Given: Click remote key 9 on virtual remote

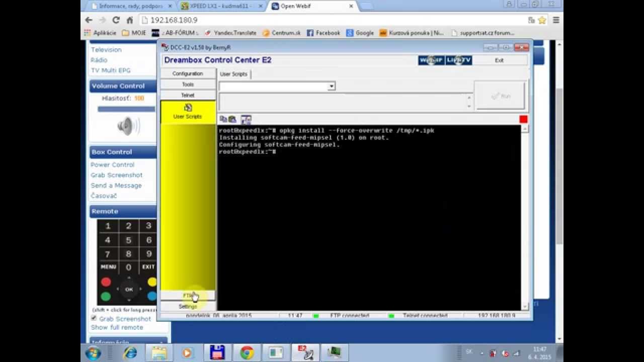Looking at the screenshot, I should (149, 254).
